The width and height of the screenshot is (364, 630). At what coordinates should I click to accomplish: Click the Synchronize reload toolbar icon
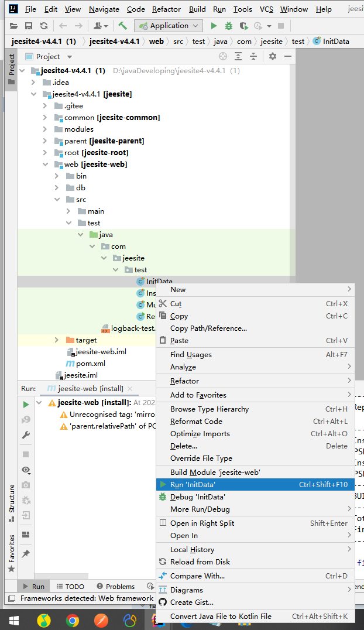tap(44, 26)
